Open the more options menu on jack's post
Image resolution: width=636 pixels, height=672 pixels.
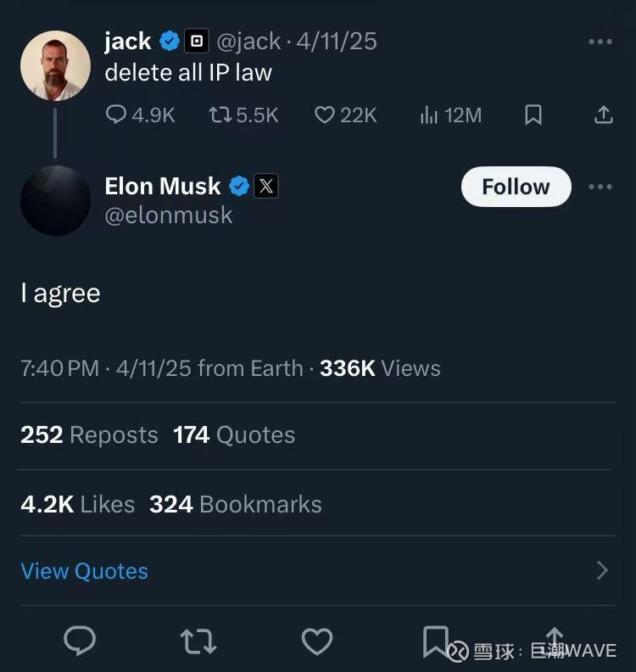pos(600,42)
